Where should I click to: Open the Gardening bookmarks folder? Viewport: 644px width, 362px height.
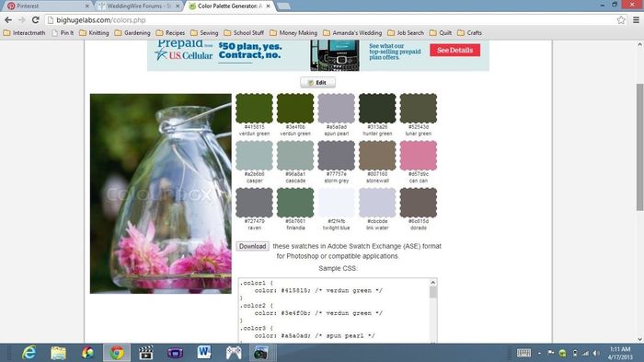(x=132, y=33)
